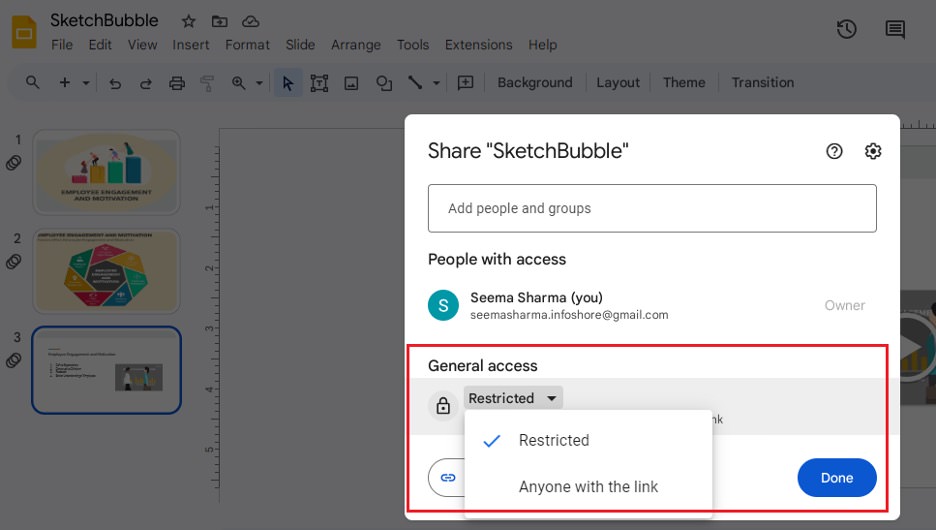The image size is (936, 530).
Task: Choose Anyone with the link option
Action: (x=588, y=487)
